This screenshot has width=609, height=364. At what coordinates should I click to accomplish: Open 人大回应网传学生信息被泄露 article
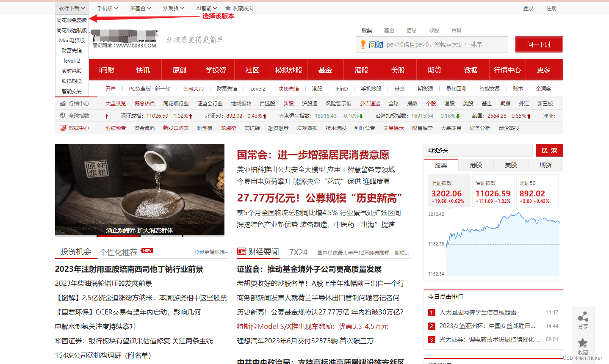tap(478, 312)
